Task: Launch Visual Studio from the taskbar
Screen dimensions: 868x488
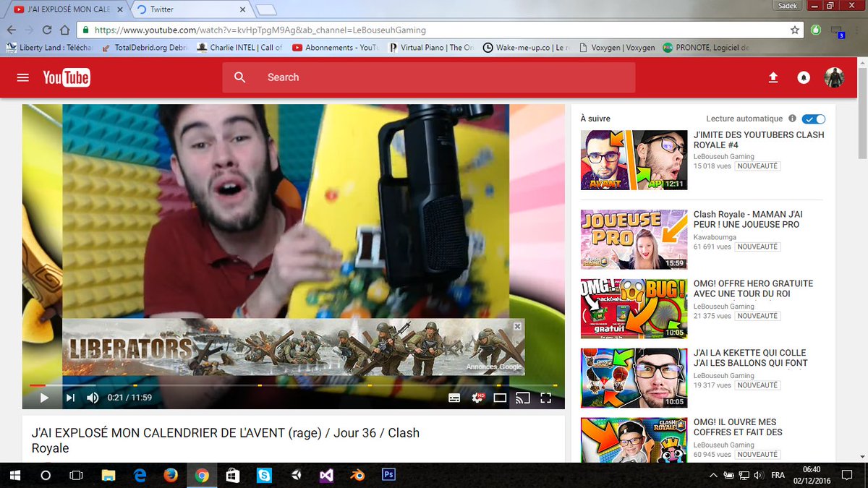Action: (x=326, y=475)
